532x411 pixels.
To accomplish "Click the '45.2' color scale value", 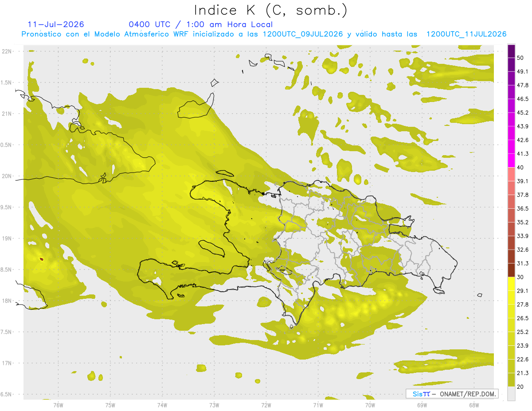I will coord(523,113).
